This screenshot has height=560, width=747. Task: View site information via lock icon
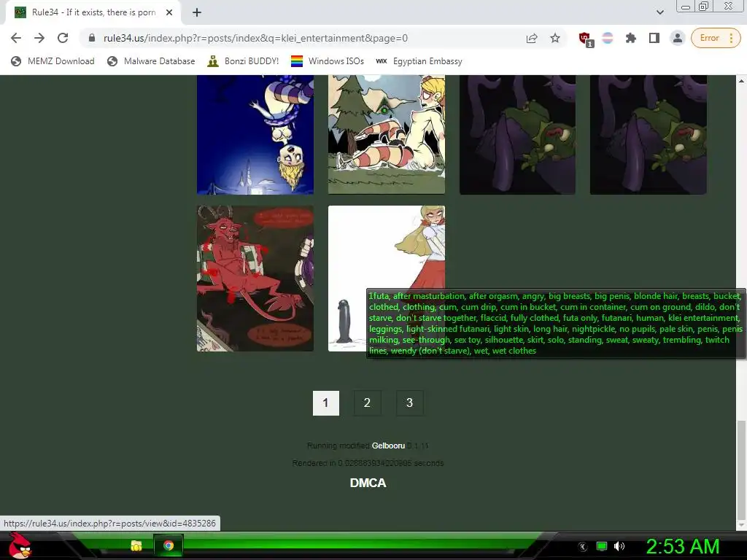pyautogui.click(x=92, y=38)
